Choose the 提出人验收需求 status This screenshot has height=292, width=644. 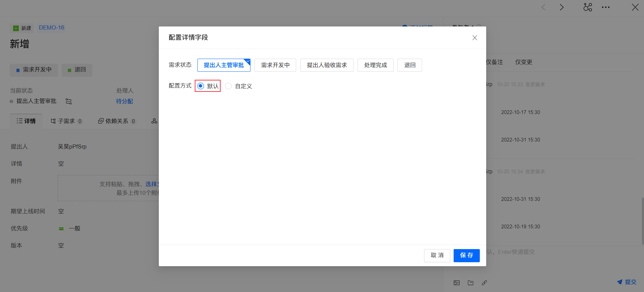(327, 65)
